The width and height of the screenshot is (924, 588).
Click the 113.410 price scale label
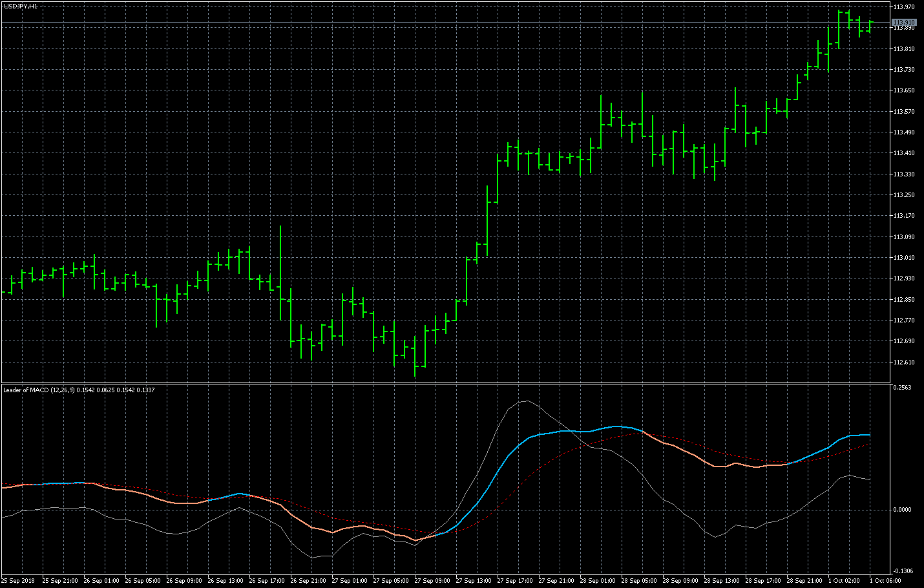coord(904,153)
